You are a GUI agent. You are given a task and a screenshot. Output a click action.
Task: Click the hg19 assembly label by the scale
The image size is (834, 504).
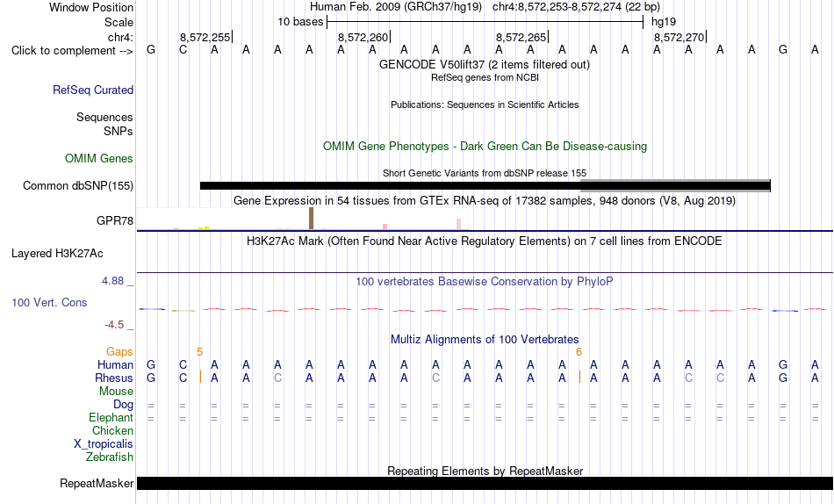(x=664, y=22)
